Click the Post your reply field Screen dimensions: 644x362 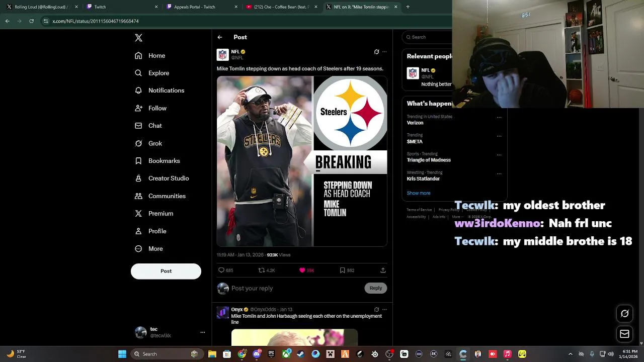pos(296,288)
